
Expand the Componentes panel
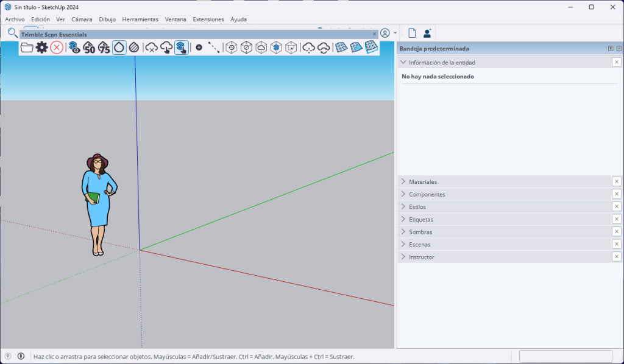point(403,194)
